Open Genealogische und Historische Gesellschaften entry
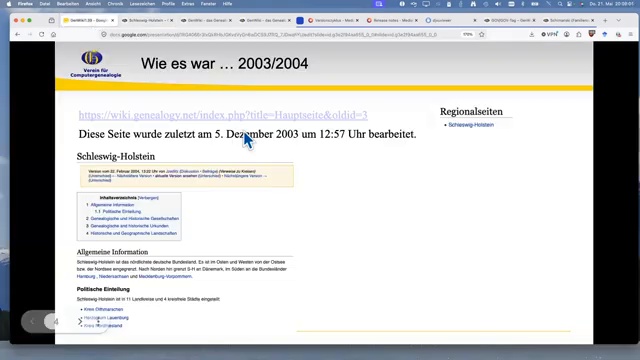Screen dimensions: 640x360 [135, 219]
